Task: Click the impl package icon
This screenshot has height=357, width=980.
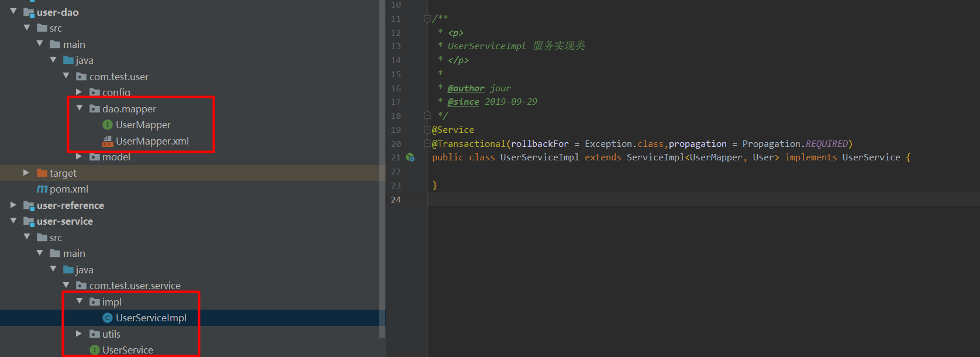Action: coord(95,301)
